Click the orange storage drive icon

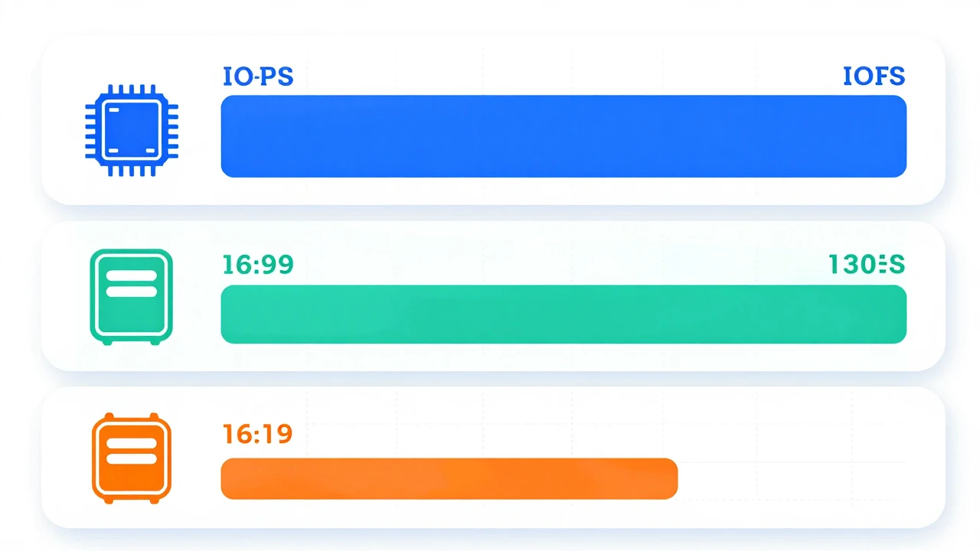(131, 458)
